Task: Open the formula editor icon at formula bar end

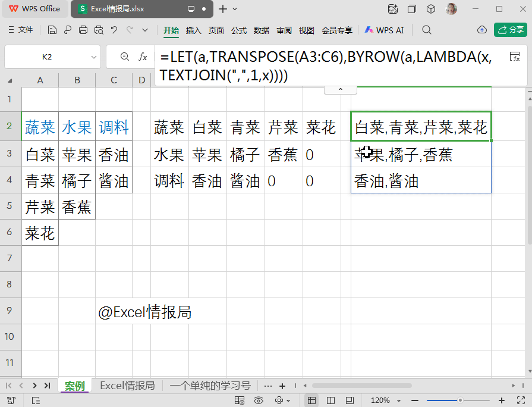Action: click(515, 57)
